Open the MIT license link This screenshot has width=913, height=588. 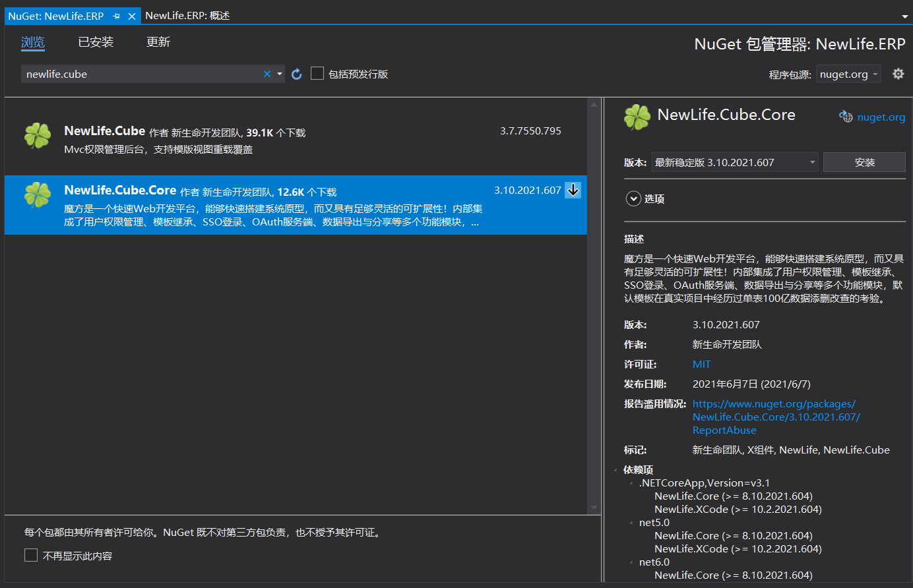701,365
